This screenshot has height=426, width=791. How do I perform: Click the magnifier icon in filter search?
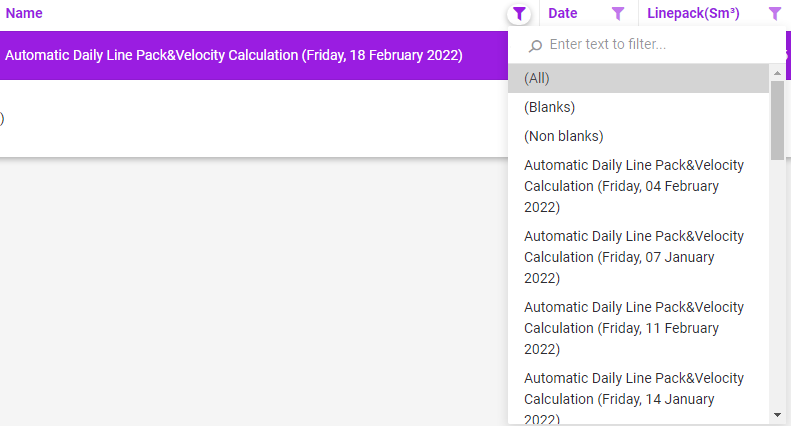pos(536,45)
